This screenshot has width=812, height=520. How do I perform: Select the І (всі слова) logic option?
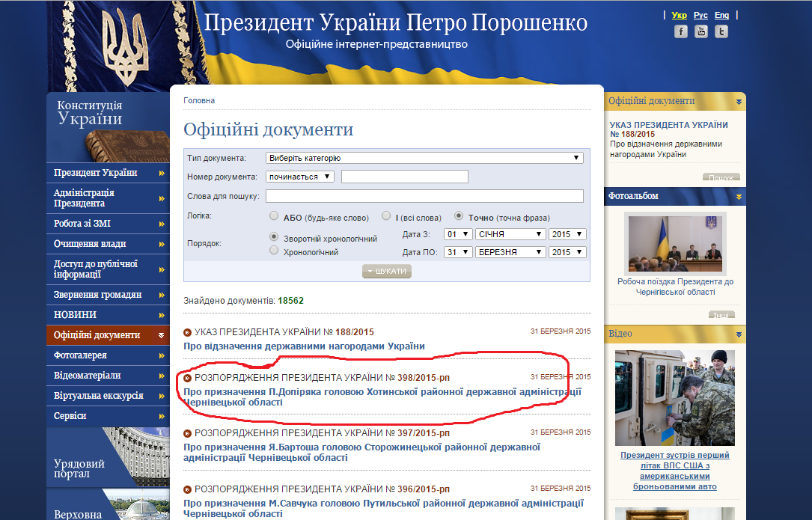[x=386, y=216]
